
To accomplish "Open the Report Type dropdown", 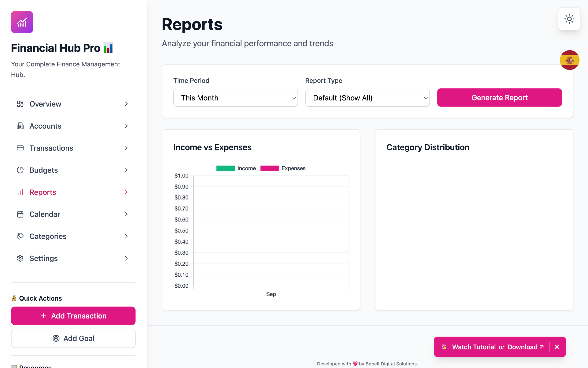I will pos(367,98).
